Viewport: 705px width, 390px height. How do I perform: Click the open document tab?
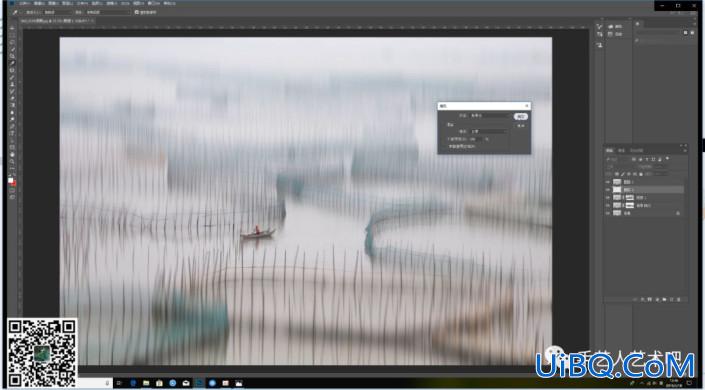point(58,21)
